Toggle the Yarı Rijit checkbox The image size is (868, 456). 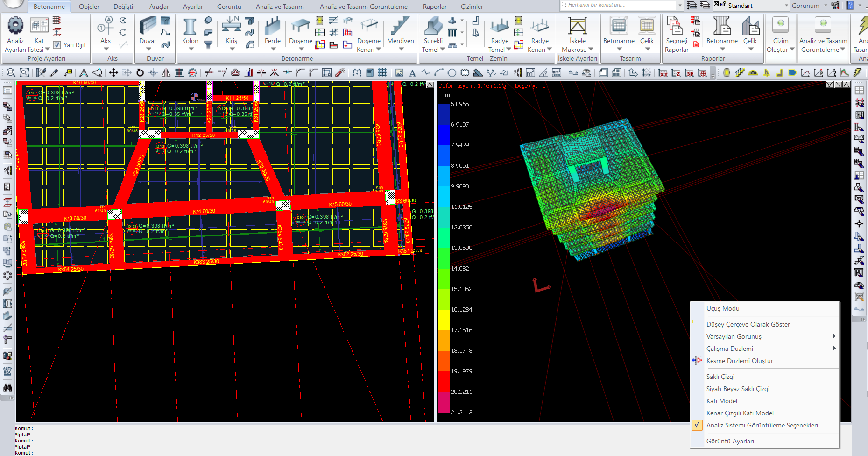point(57,45)
